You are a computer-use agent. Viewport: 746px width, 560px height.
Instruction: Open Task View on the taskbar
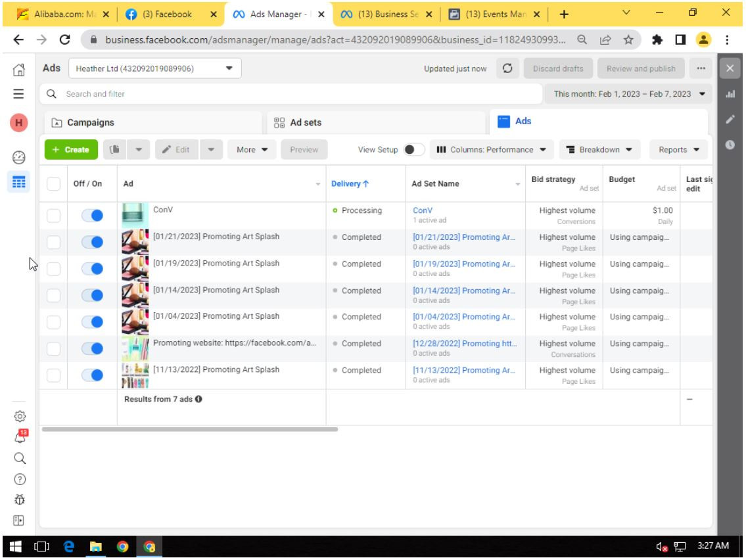pos(42,547)
